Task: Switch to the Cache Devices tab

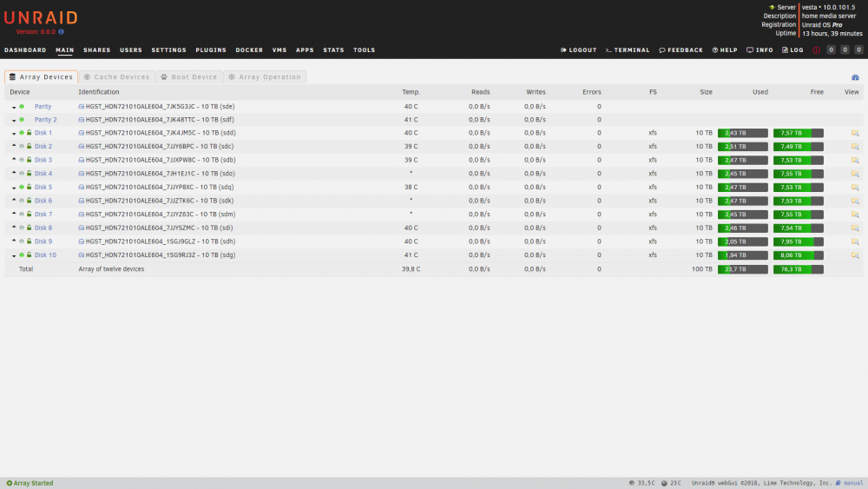Action: tap(117, 77)
